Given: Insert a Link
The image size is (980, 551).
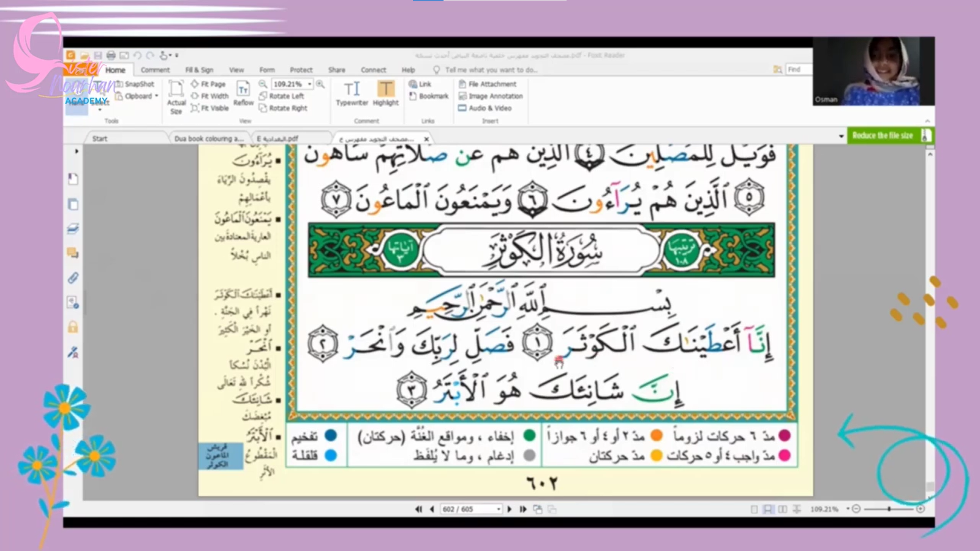Looking at the screenshot, I should click(x=420, y=84).
